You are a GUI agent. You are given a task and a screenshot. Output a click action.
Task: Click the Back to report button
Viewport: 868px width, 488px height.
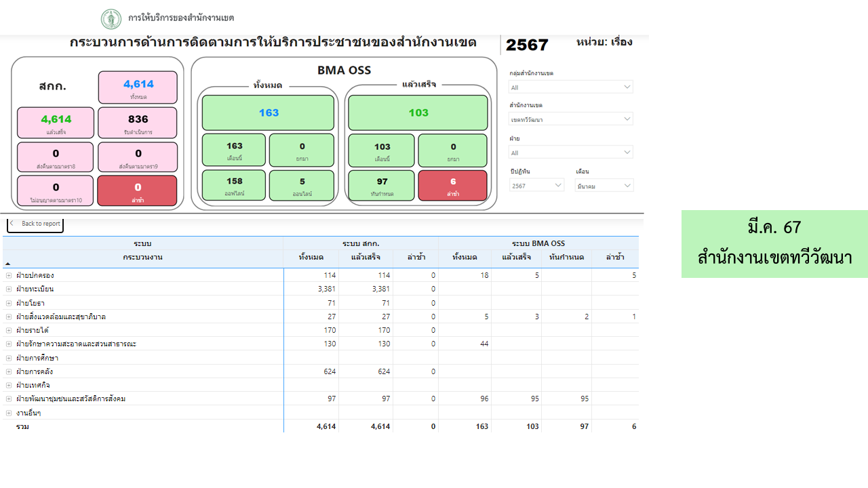(36, 224)
